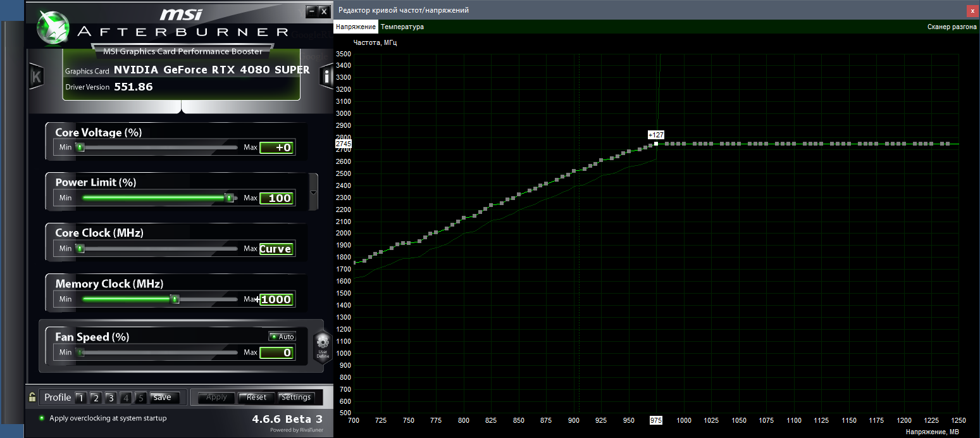Click the +127 offset label on curve
This screenshot has height=438, width=980.
click(656, 135)
